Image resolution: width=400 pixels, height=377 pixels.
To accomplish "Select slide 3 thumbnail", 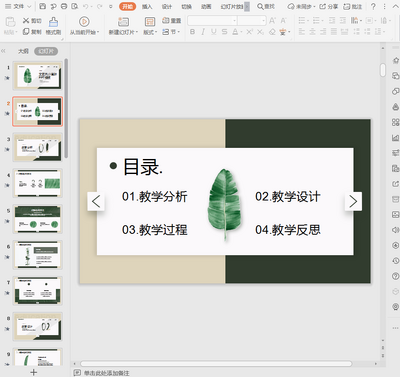I will point(37,147).
